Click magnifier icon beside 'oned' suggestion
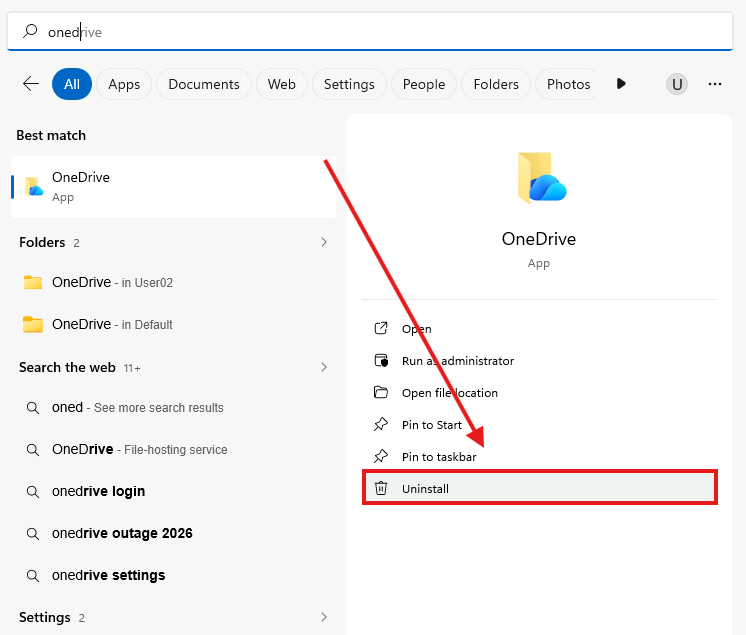This screenshot has width=746, height=635. coord(32,408)
